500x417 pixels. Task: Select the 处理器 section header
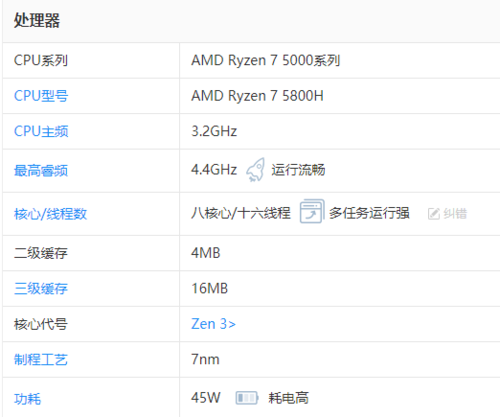click(x=37, y=21)
